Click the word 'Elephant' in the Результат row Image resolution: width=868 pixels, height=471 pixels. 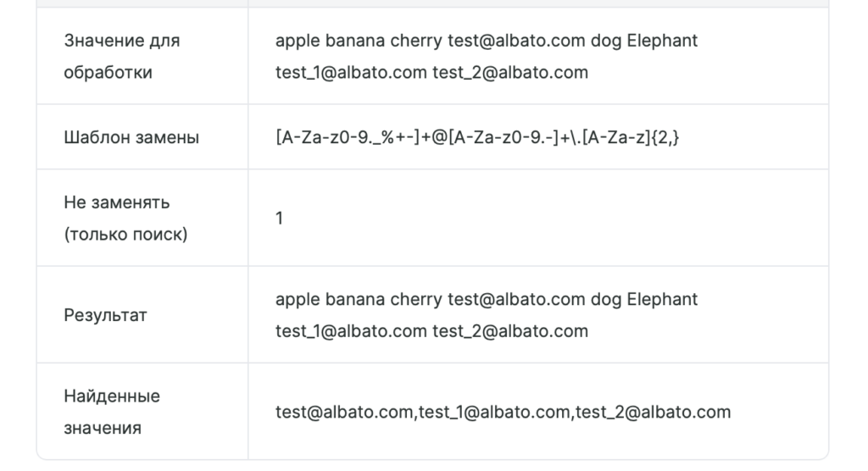pos(662,299)
